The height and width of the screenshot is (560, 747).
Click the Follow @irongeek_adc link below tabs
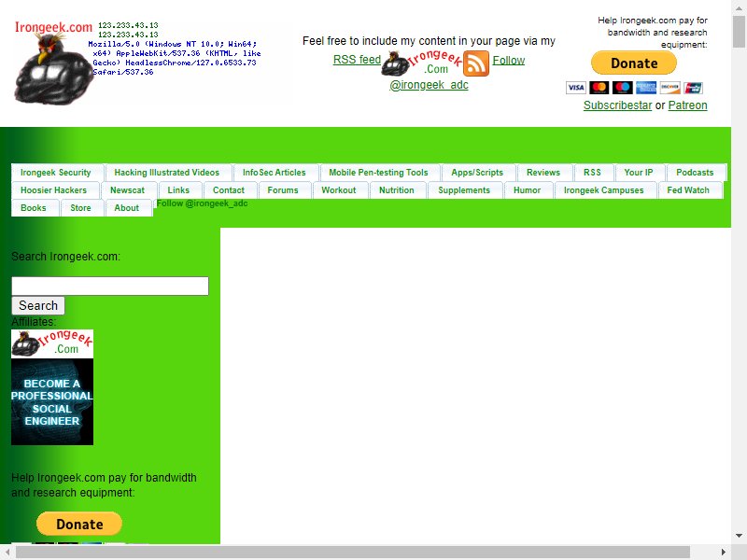click(x=202, y=203)
